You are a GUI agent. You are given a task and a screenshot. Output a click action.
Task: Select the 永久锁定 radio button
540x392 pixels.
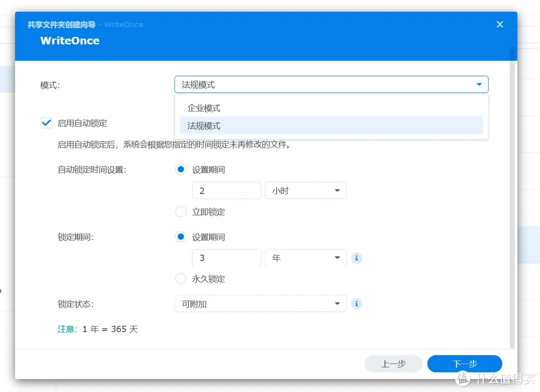tap(180, 278)
